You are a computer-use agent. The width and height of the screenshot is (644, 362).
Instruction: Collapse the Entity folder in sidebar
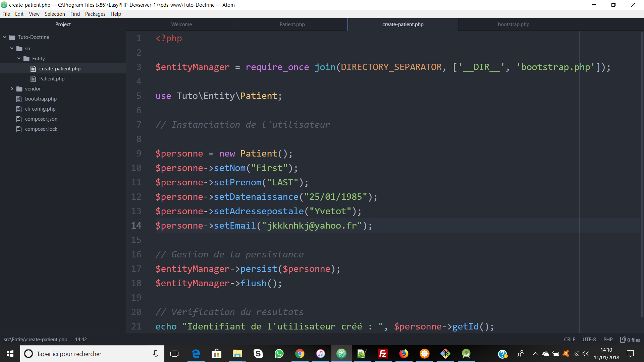[18, 58]
